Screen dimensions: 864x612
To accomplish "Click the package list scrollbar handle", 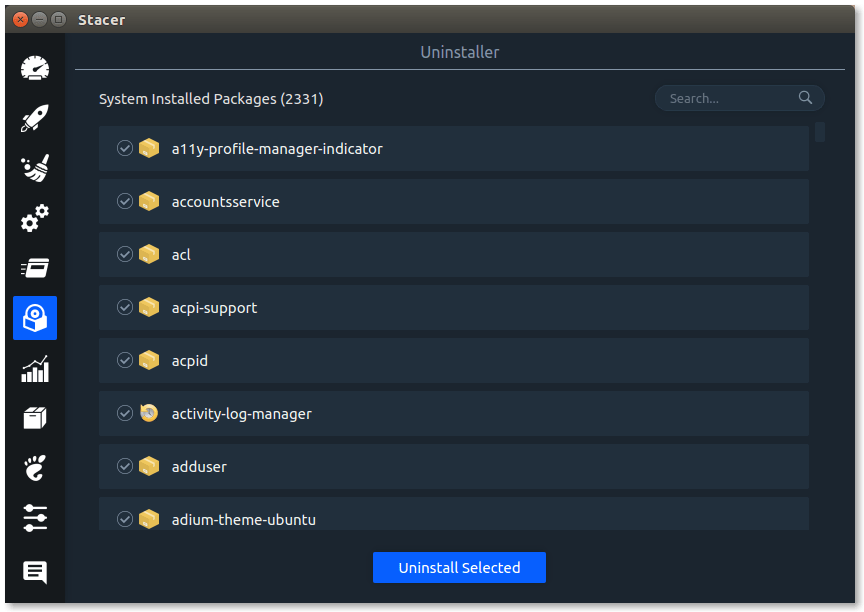I will click(x=819, y=132).
